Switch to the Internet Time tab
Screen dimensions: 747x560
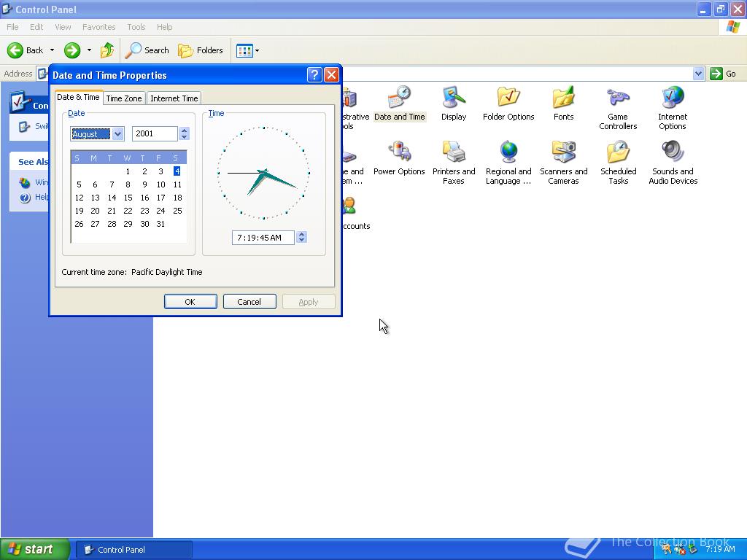click(x=174, y=98)
